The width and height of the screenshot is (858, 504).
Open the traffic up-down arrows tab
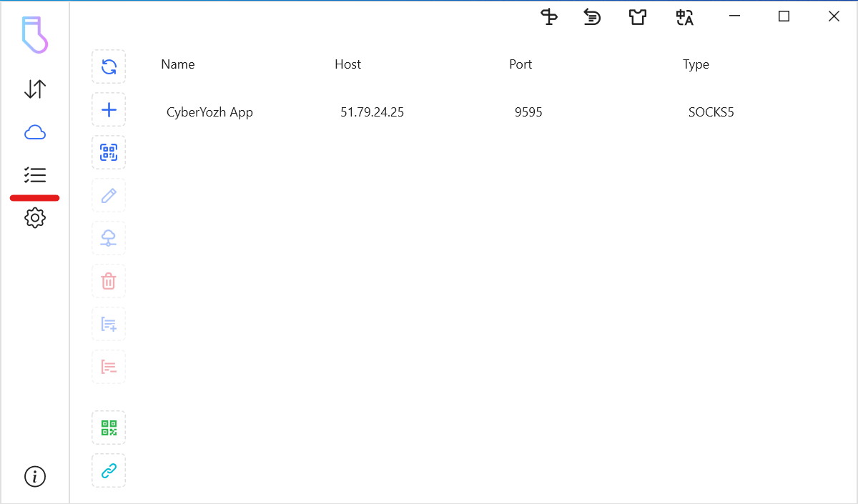(35, 89)
